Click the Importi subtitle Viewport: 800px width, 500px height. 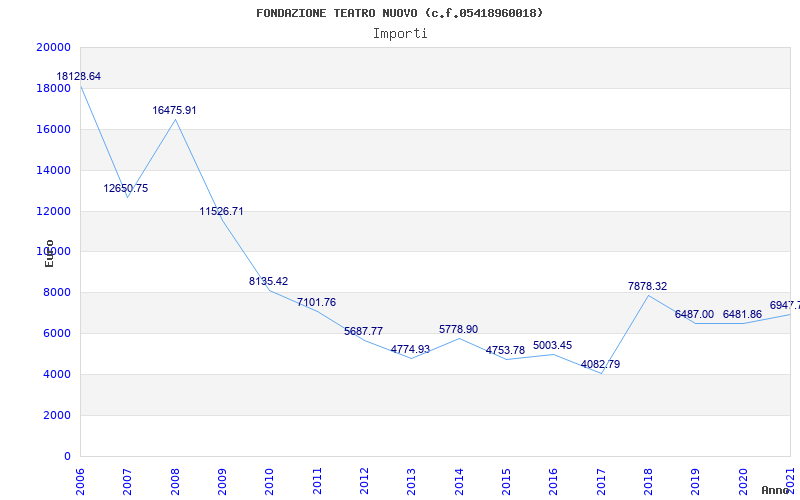(400, 34)
